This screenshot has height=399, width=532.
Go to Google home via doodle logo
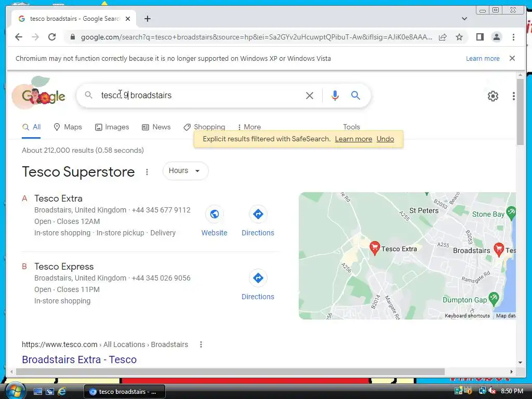coord(38,92)
